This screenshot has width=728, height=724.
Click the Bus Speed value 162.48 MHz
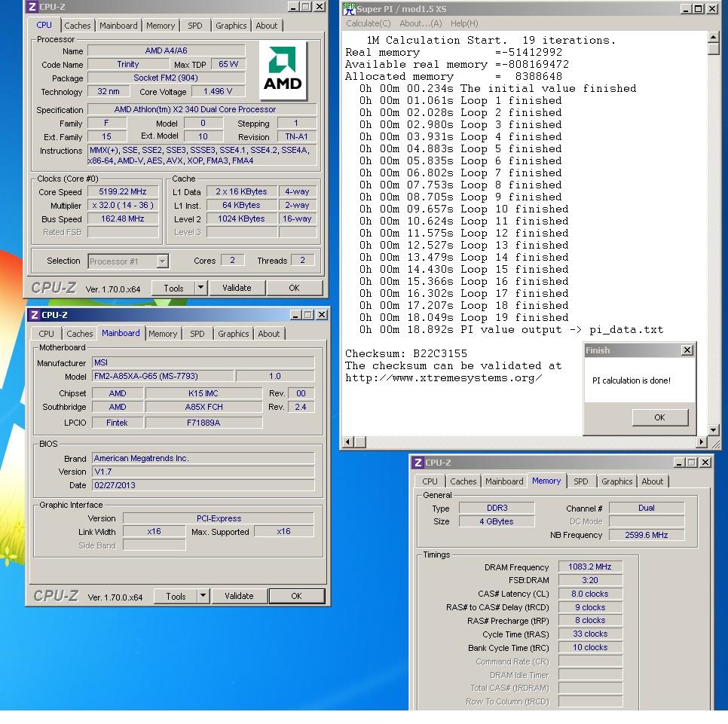tap(123, 218)
